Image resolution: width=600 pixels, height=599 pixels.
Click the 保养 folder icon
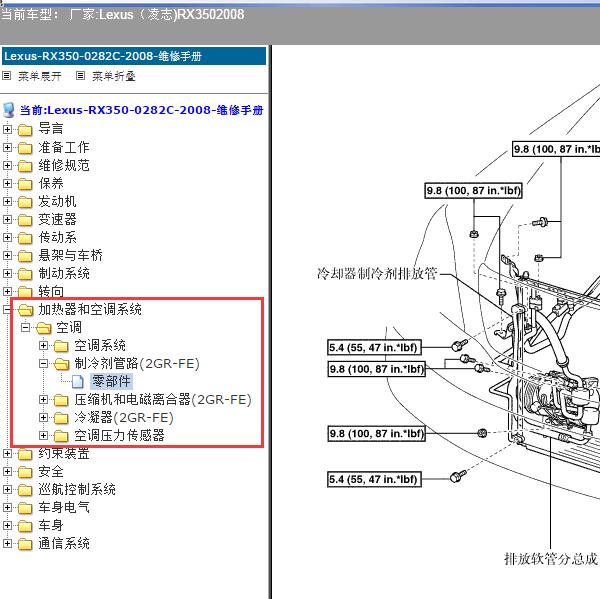[25, 184]
